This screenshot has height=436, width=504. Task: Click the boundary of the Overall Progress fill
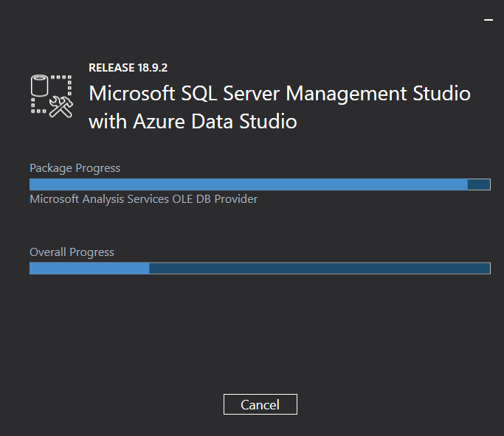[149, 269]
